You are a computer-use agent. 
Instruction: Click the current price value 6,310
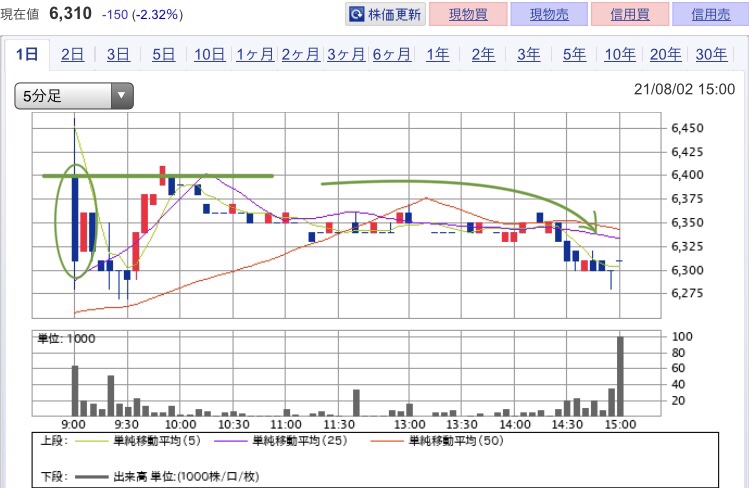[x=70, y=13]
